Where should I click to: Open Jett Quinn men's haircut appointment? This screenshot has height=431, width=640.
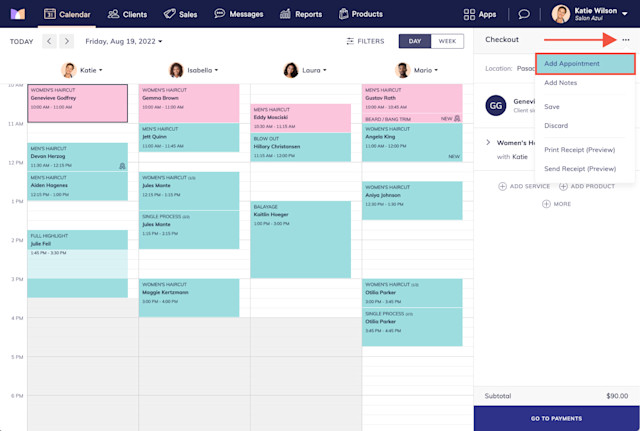tap(189, 138)
